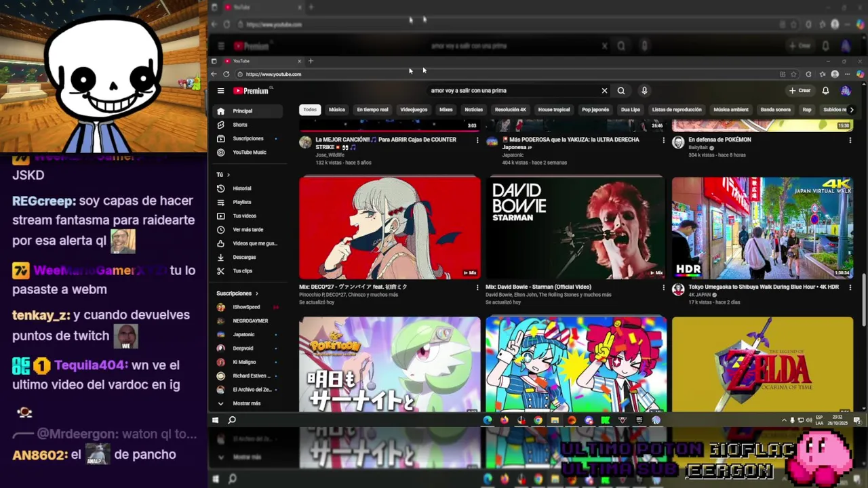Reload the page with the refresh icon

click(x=226, y=74)
